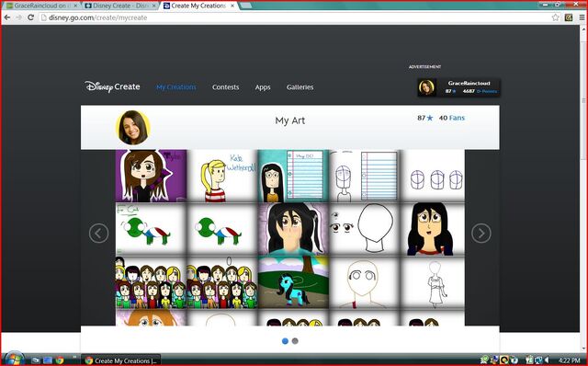Click the GraceRaincloud username in header
The image size is (588, 366).
click(469, 84)
